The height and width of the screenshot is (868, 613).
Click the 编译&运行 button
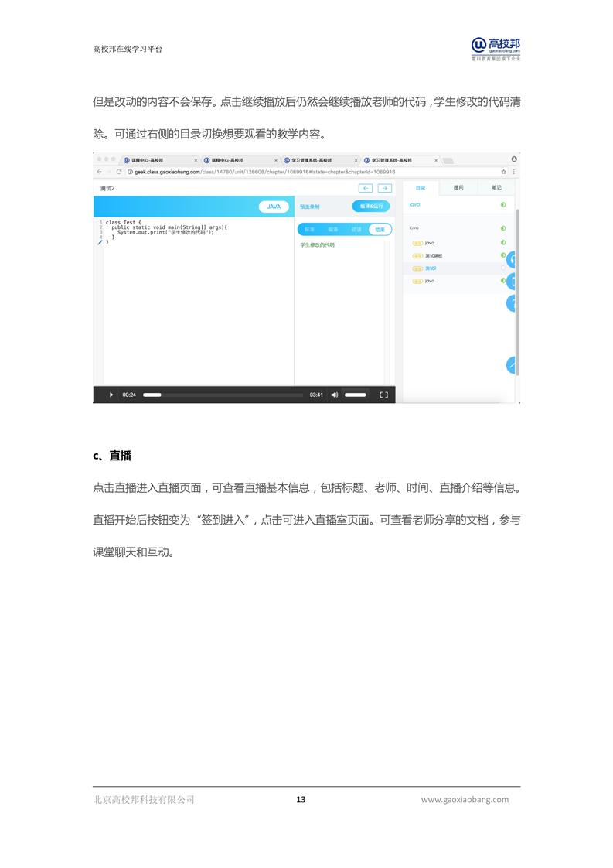[371, 206]
